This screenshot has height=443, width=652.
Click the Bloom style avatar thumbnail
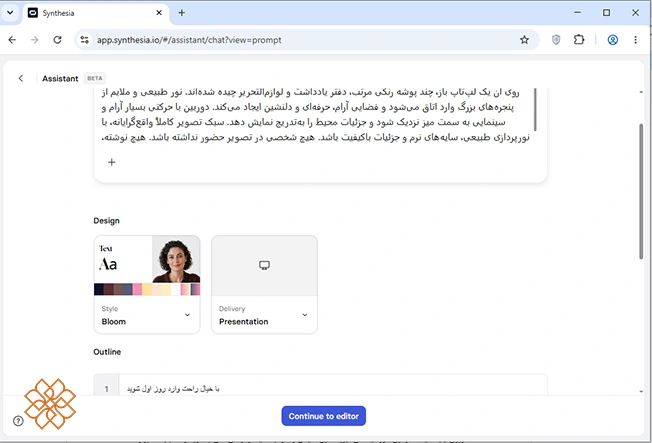(x=176, y=260)
